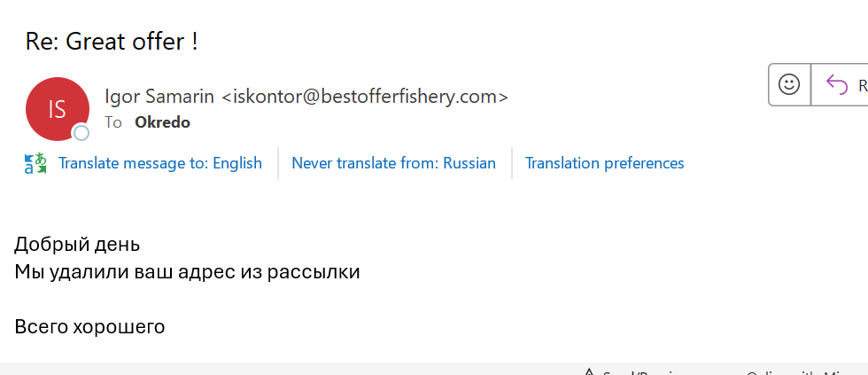Open the emoji reaction picker

(x=788, y=84)
